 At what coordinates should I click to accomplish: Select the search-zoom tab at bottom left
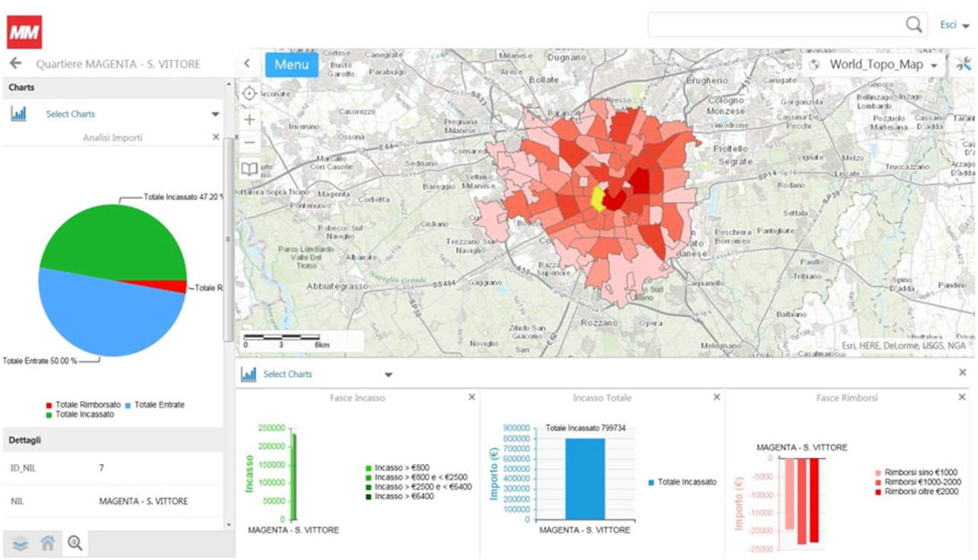coord(75,542)
